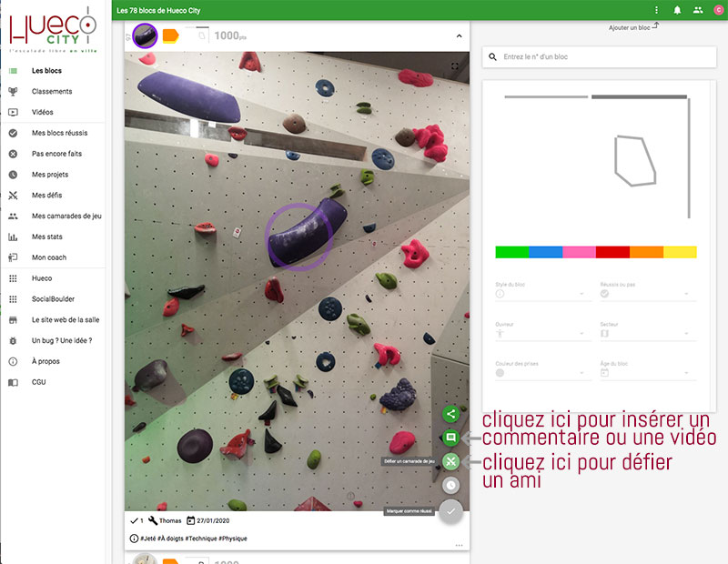Click the green share button
Screen dimensions: 728x564
[450, 414]
